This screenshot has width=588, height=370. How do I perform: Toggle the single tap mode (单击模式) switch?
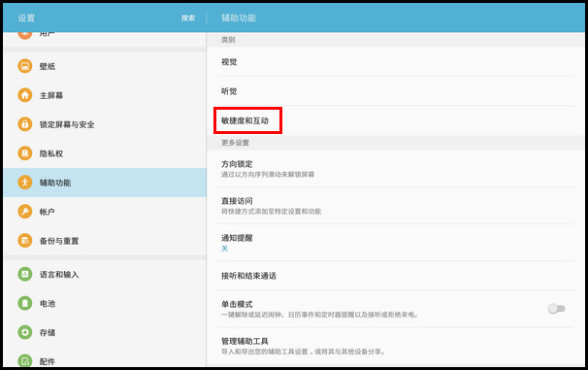[x=556, y=309]
